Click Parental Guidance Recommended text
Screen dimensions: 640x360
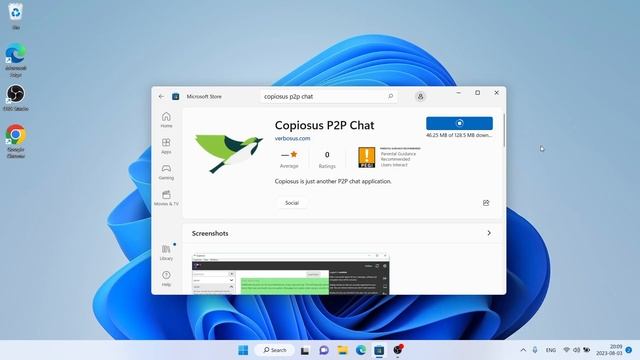tap(398, 157)
